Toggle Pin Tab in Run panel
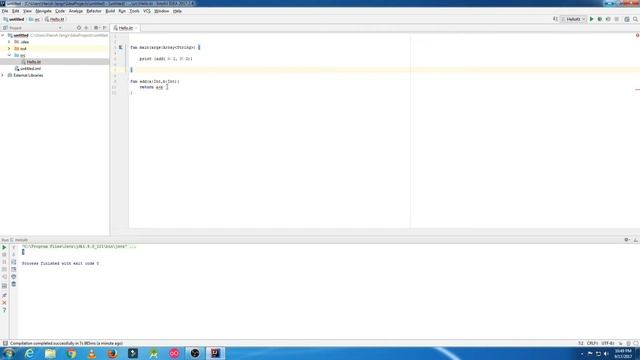 [4, 295]
